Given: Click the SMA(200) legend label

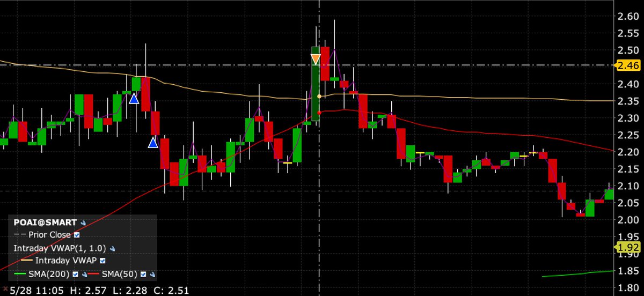Looking at the screenshot, I should pos(49,275).
